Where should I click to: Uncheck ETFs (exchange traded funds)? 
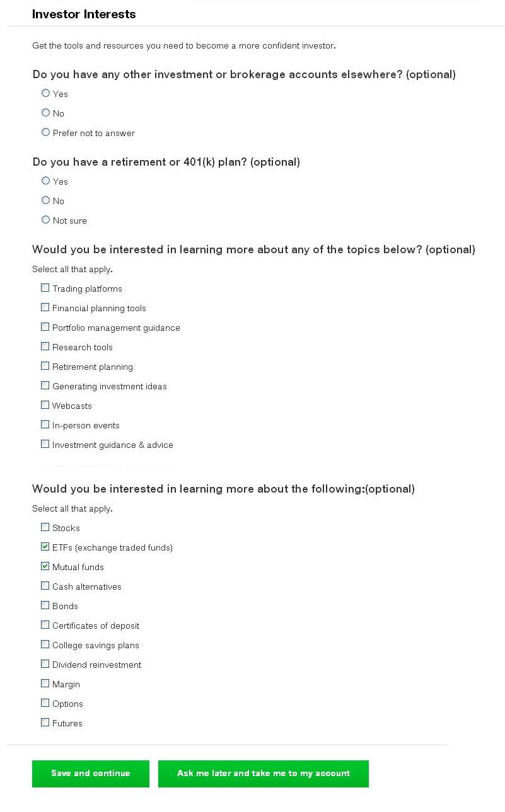[x=45, y=547]
